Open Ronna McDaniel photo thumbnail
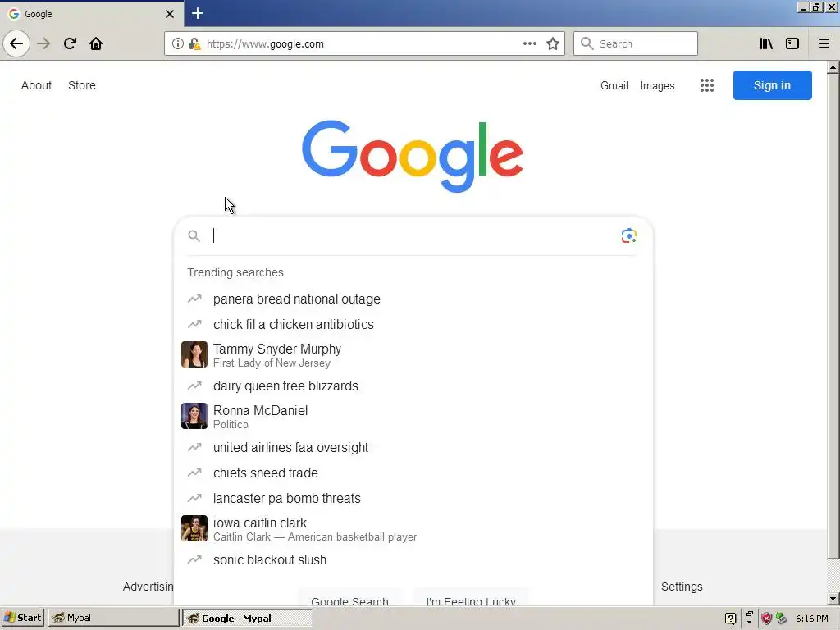The height and width of the screenshot is (630, 840). point(194,416)
